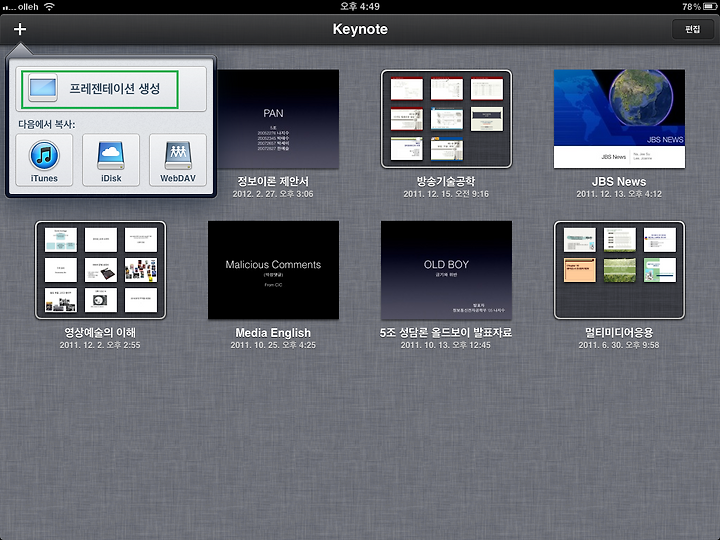Open the 정보이론 제안서 PAN presentation thumbnail

click(x=278, y=119)
